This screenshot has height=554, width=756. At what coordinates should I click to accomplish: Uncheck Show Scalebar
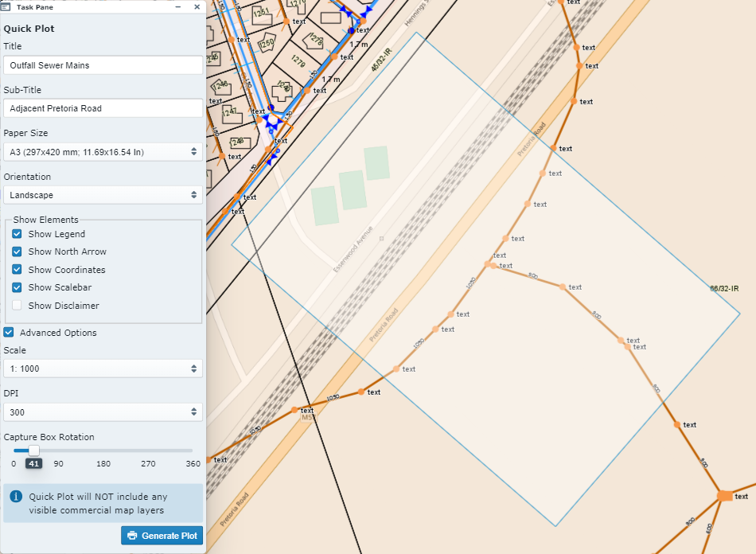coord(17,287)
